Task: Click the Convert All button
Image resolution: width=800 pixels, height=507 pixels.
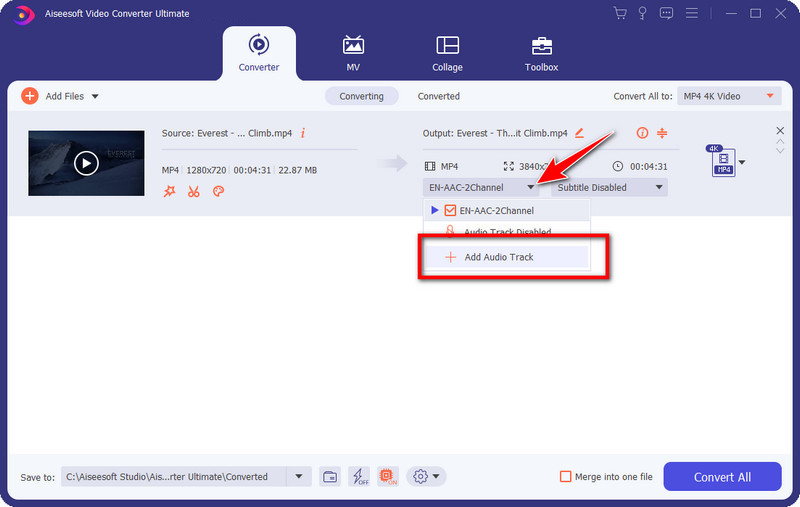Action: [x=723, y=477]
